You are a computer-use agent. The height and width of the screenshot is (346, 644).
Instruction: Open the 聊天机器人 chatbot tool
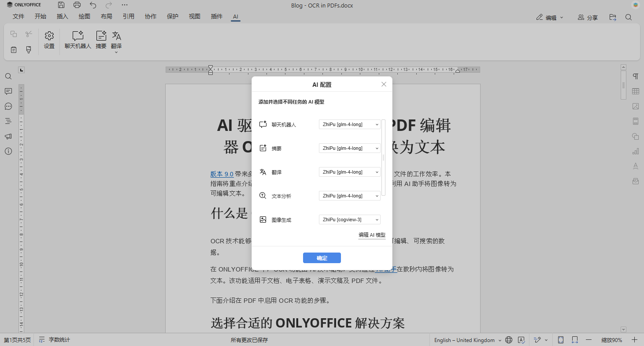78,40
